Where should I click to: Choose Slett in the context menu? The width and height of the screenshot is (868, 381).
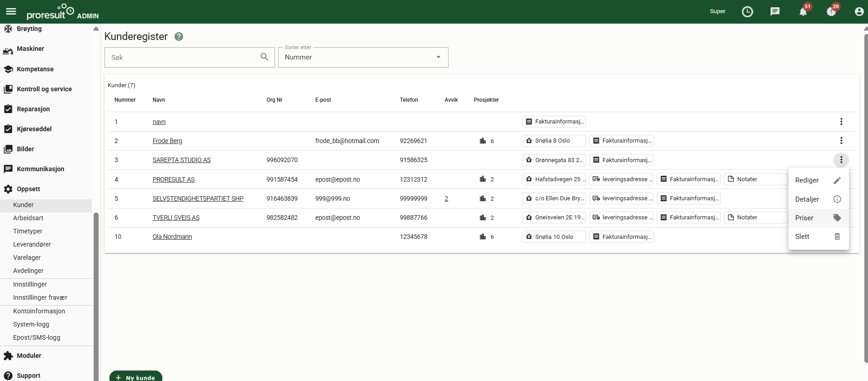(818, 236)
